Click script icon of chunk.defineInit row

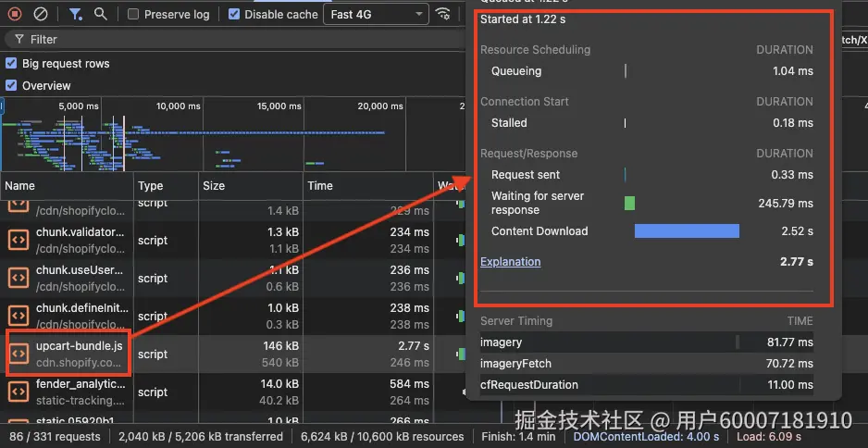pyautogui.click(x=19, y=316)
